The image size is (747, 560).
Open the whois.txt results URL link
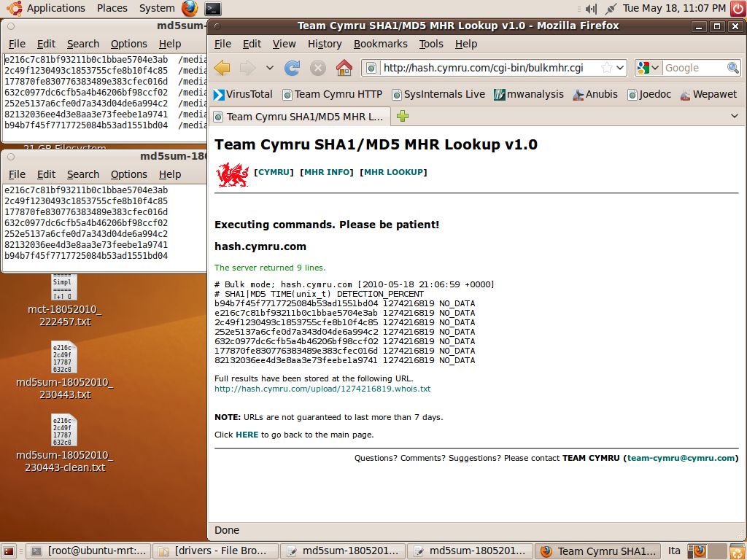click(322, 389)
